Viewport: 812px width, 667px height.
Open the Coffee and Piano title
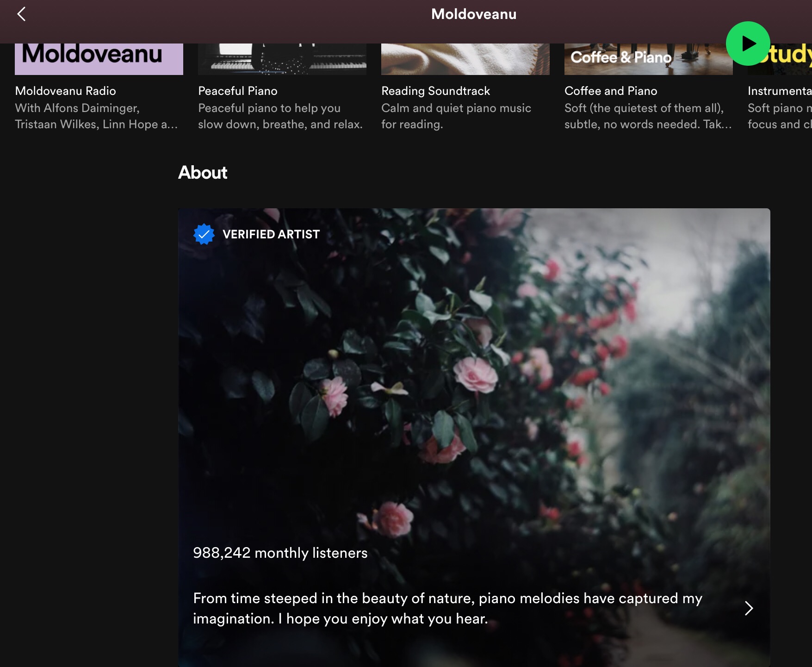click(611, 91)
